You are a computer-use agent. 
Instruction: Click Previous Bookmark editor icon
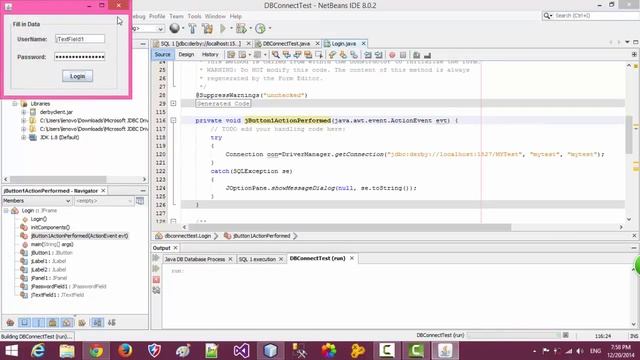[x=333, y=55]
